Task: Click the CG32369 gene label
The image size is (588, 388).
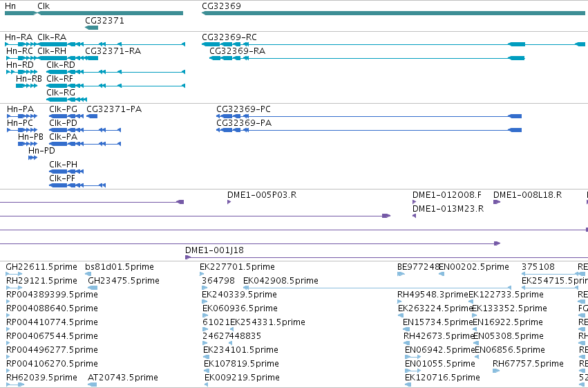Action: click(221, 6)
